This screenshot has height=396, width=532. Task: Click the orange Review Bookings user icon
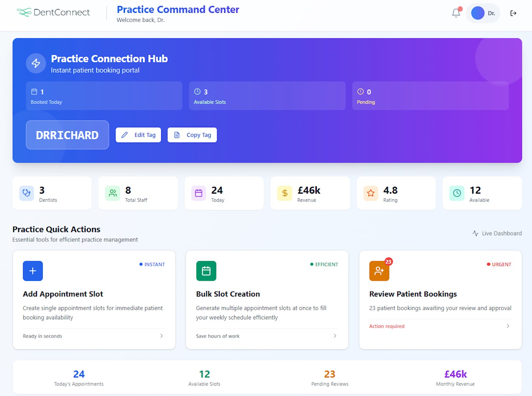coord(379,271)
